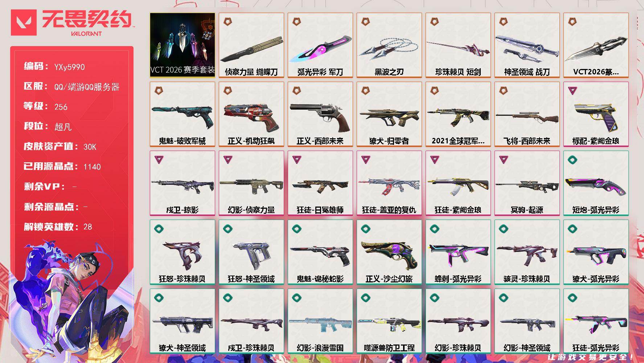
Task: Click the 超凡 rank value
Action: [63, 127]
